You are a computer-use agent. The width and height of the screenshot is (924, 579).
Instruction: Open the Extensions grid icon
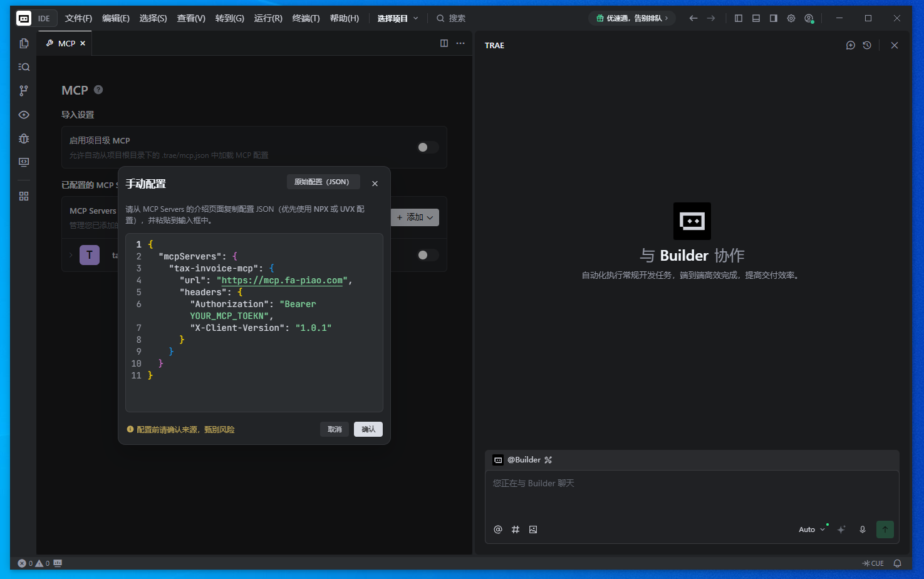[x=24, y=196]
